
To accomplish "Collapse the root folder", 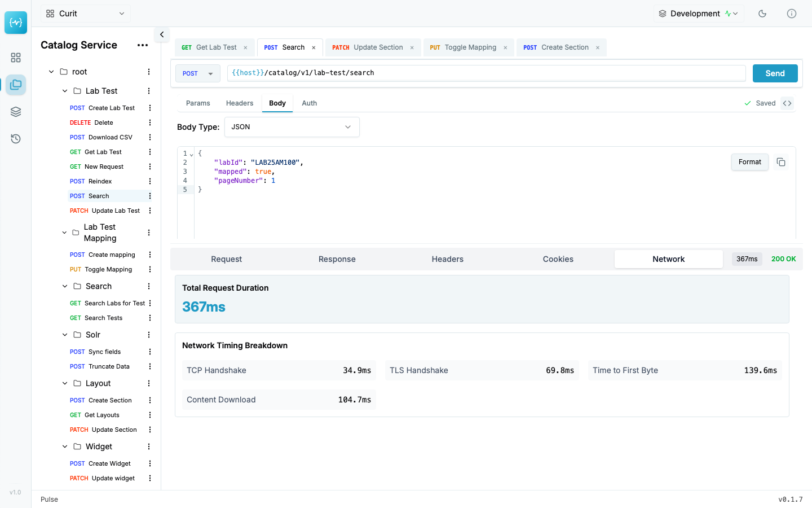I will pyautogui.click(x=51, y=72).
